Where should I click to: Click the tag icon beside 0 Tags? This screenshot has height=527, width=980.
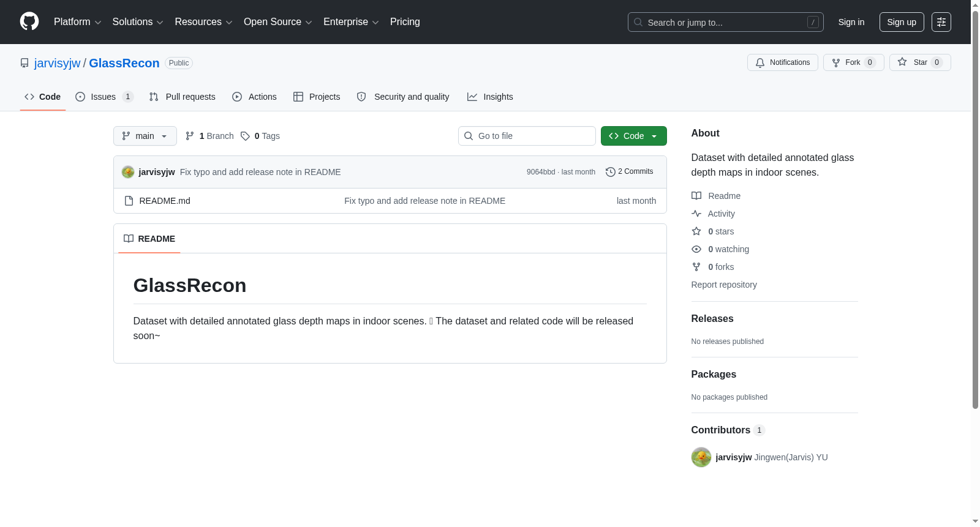(x=245, y=136)
